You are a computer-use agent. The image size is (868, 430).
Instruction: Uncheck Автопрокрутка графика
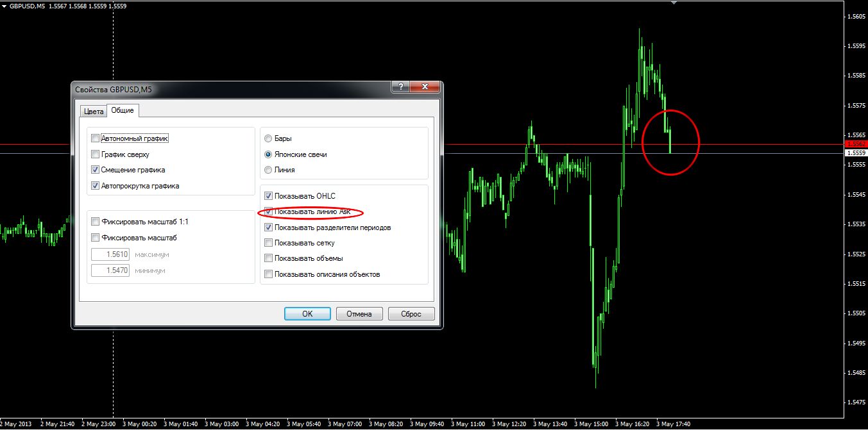coord(96,186)
